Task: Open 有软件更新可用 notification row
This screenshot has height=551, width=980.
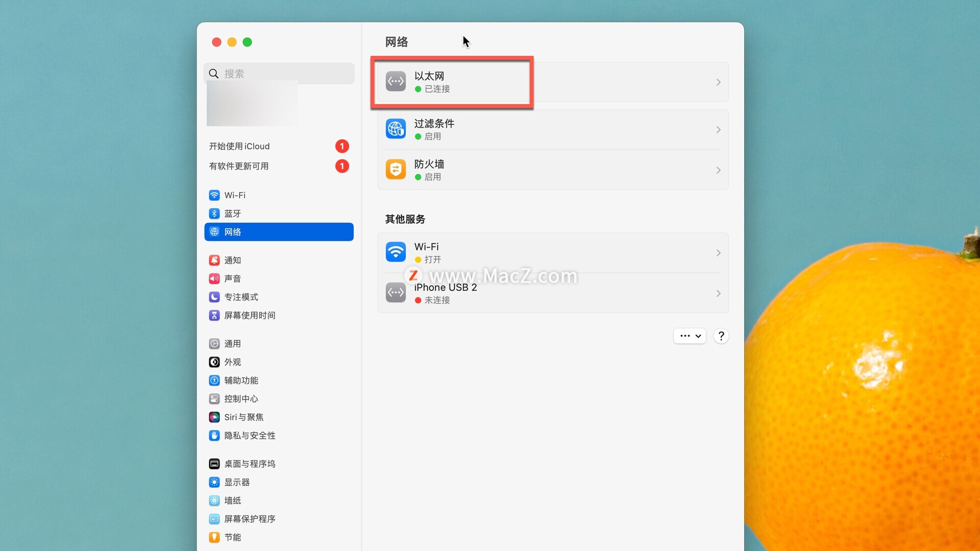Action: click(x=279, y=166)
